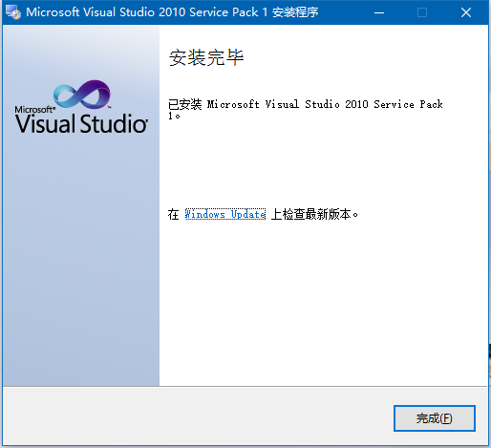The width and height of the screenshot is (491, 448).
Task: Open the Windows Update link
Action: coord(225,214)
